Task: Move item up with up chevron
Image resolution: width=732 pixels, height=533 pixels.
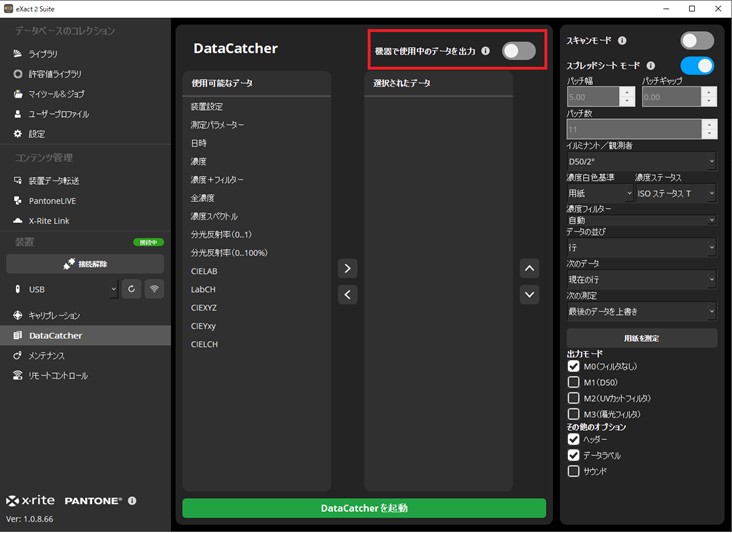Action: (x=529, y=268)
